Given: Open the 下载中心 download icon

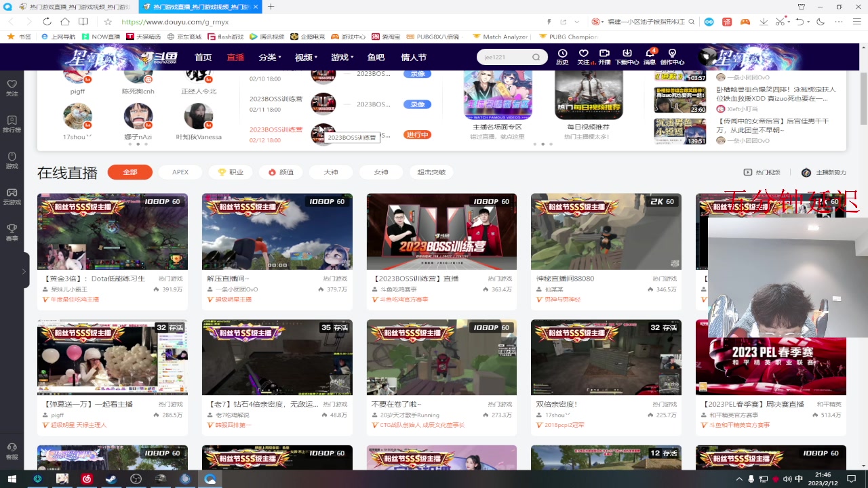Looking at the screenshot, I should point(627,57).
